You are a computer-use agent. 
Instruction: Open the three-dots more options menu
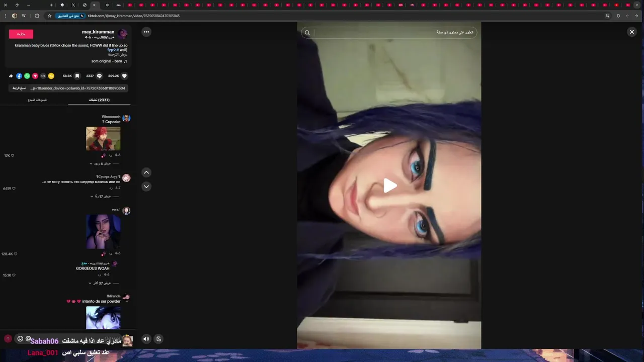coord(146,32)
